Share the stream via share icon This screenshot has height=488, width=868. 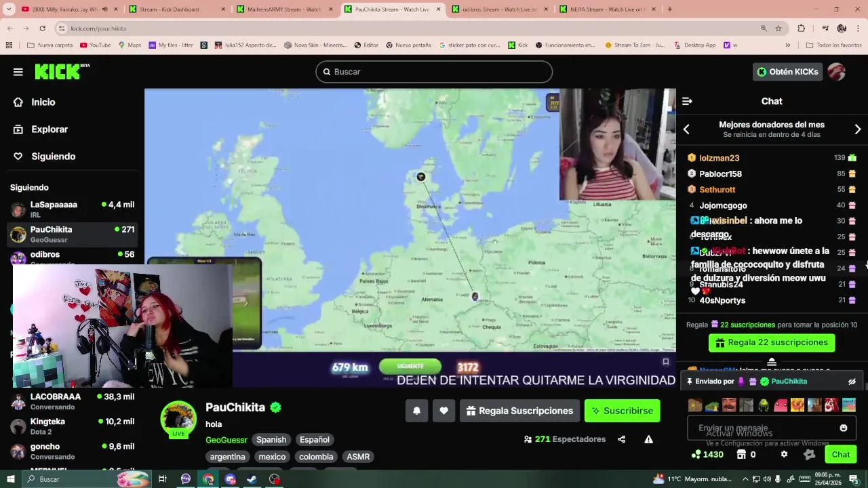click(x=621, y=439)
